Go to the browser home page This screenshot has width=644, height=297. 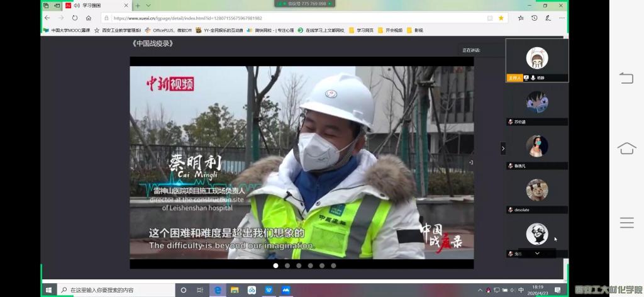pos(89,18)
